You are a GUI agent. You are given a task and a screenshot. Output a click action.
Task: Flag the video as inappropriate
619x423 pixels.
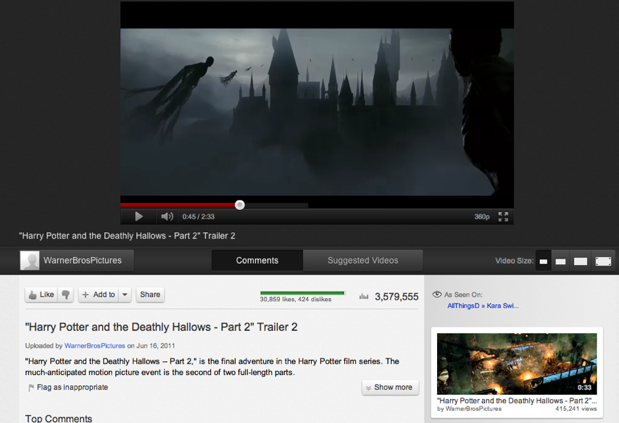click(x=68, y=387)
